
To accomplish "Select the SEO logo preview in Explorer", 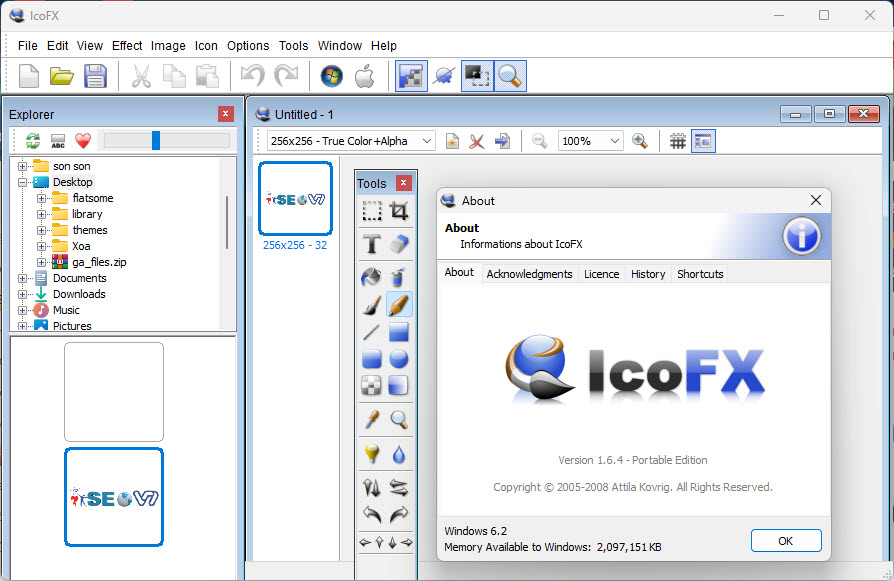I will [x=114, y=497].
